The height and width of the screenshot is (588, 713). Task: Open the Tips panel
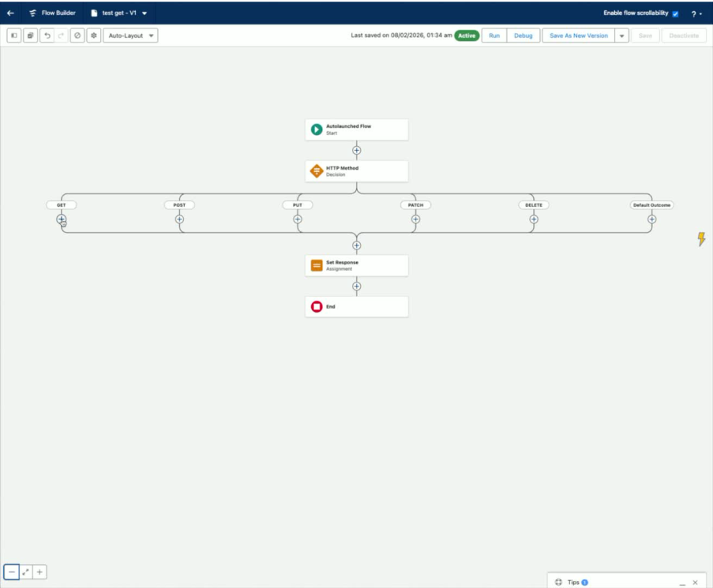(x=572, y=582)
